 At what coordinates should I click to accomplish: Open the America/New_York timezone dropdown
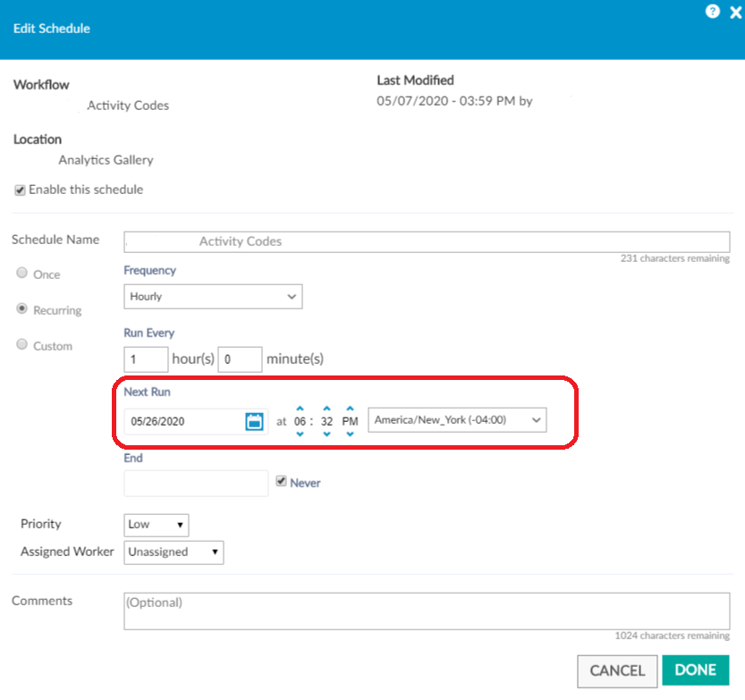pos(457,420)
